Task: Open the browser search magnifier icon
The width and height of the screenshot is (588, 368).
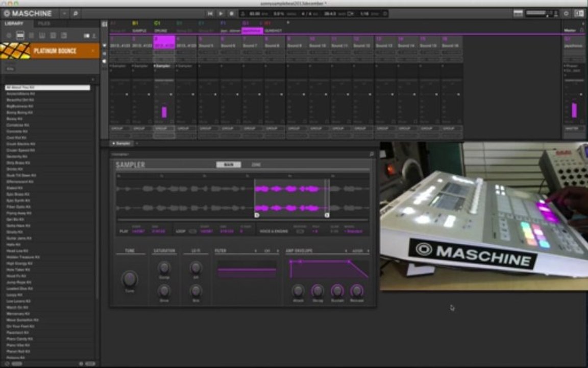Action: point(76,13)
